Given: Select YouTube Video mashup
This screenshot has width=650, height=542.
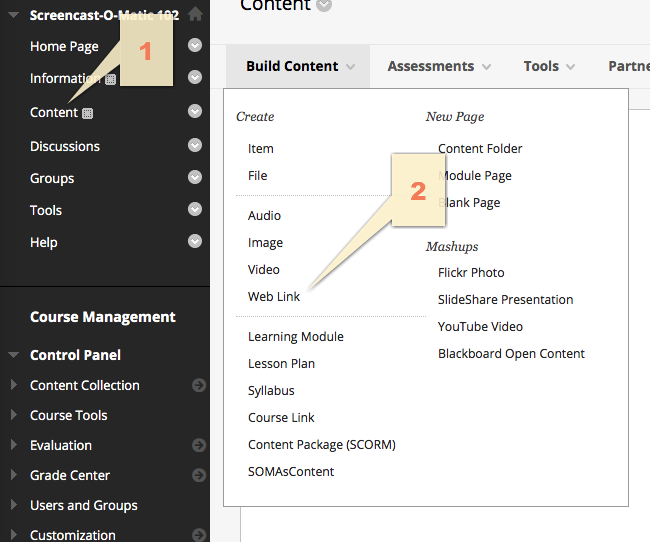Looking at the screenshot, I should [480, 326].
